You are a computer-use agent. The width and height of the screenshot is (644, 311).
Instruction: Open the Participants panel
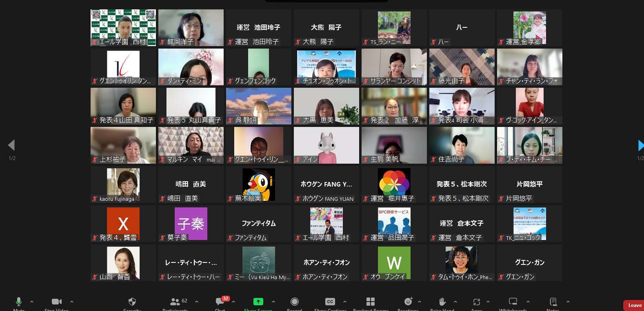(x=175, y=302)
